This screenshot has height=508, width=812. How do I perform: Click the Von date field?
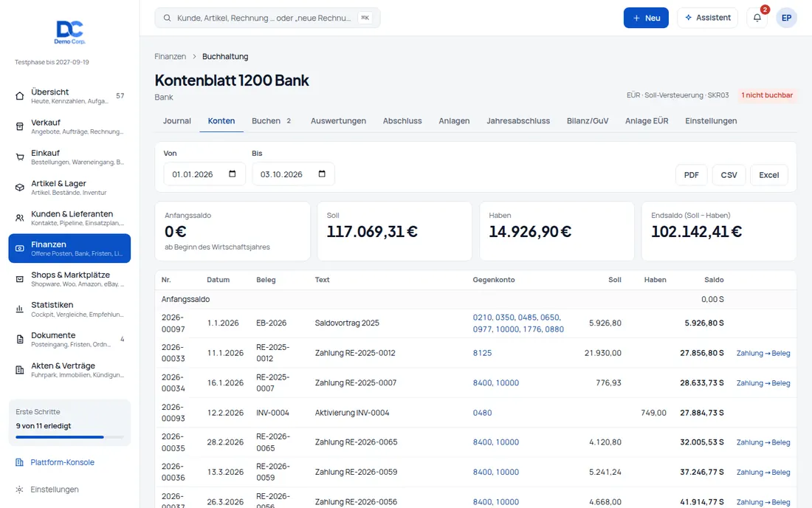pos(204,174)
